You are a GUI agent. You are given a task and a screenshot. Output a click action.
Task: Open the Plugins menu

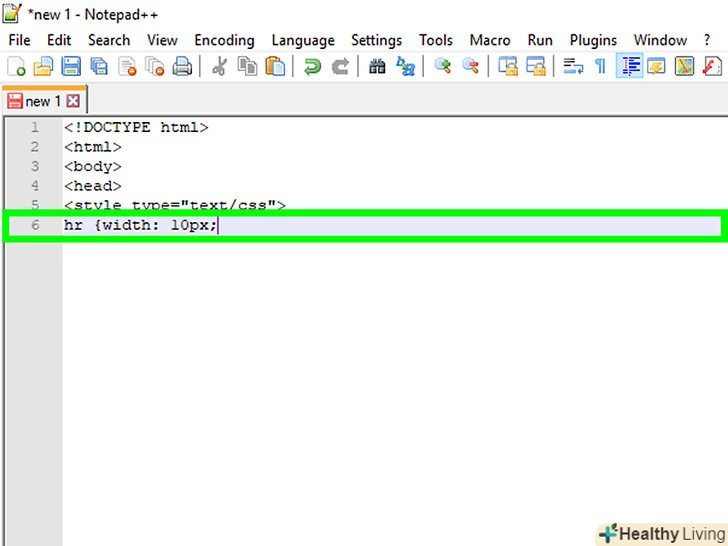593,41
